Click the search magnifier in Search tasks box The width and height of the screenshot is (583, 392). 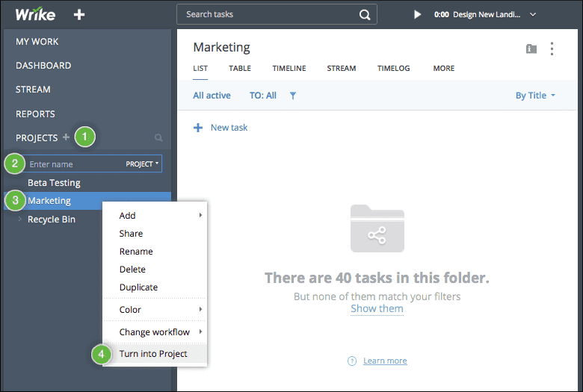coord(364,14)
